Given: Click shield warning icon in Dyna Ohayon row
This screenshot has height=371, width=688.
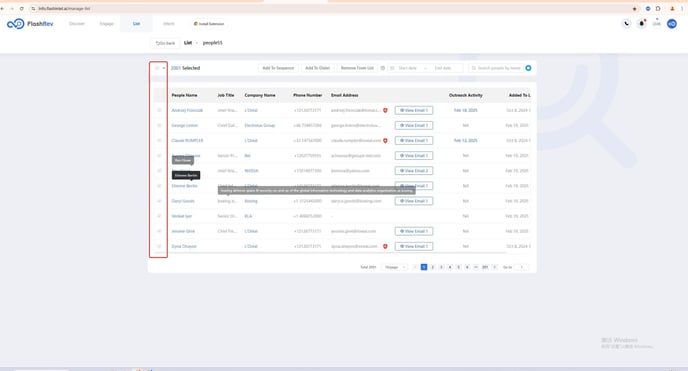Looking at the screenshot, I should click(x=385, y=246).
